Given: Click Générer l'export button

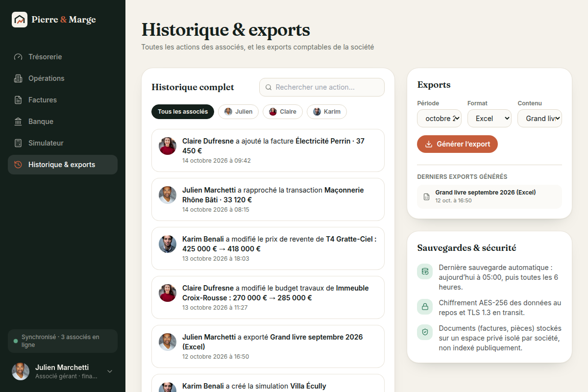Looking at the screenshot, I should coord(457,144).
